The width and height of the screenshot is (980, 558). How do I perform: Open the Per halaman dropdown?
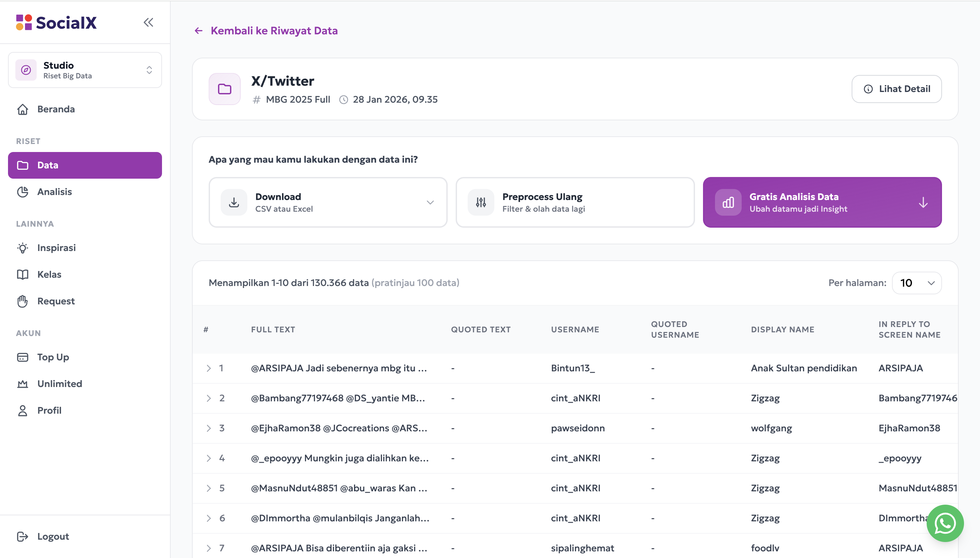coord(917,283)
